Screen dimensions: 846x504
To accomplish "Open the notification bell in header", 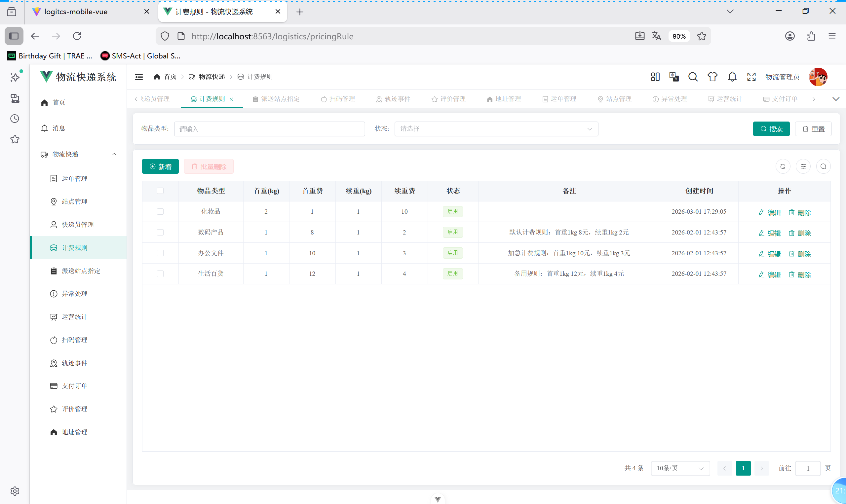I will [732, 77].
